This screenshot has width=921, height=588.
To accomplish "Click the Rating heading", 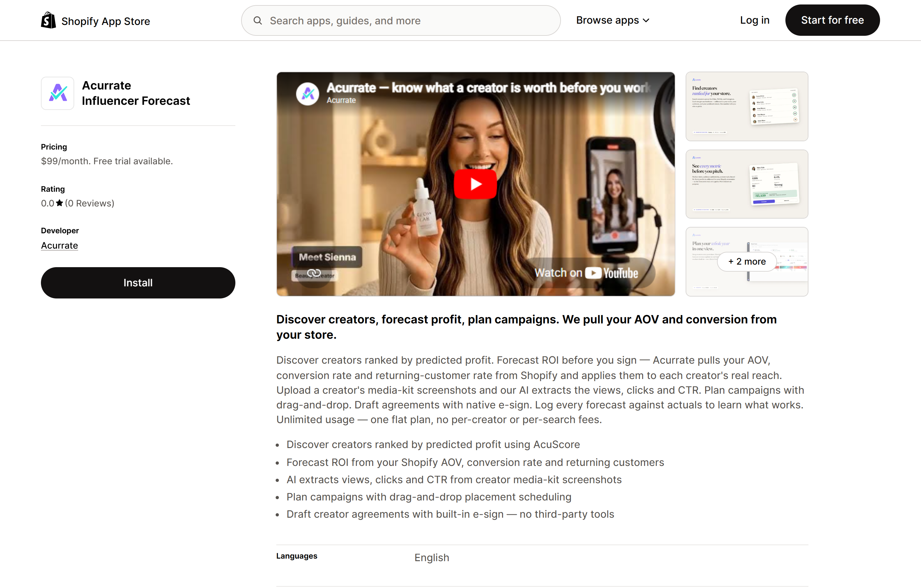I will [x=53, y=189].
